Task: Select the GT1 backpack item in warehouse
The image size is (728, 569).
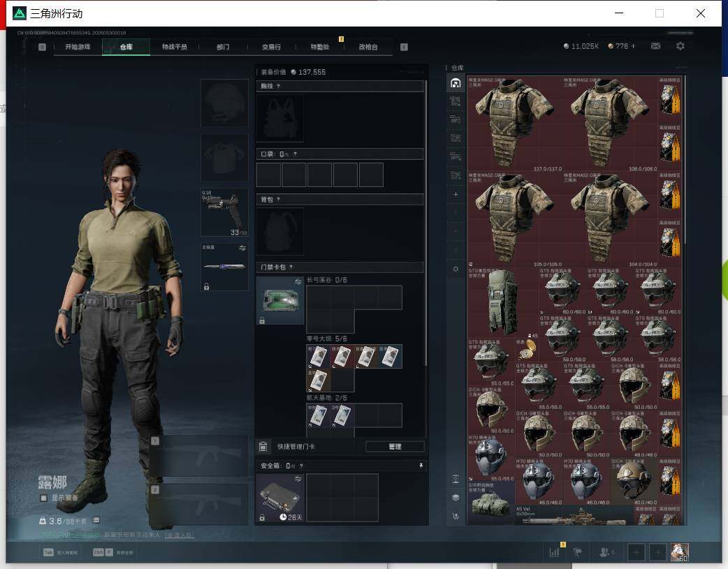Action: coord(503,302)
